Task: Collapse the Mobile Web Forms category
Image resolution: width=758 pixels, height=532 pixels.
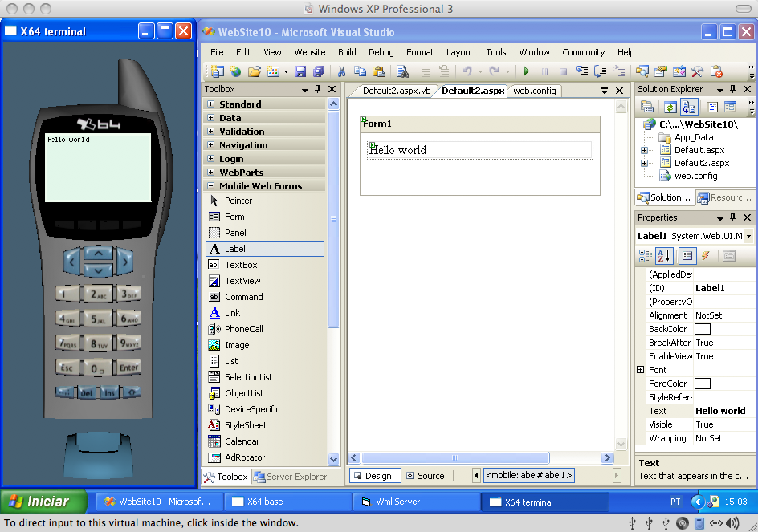Action: pos(210,185)
